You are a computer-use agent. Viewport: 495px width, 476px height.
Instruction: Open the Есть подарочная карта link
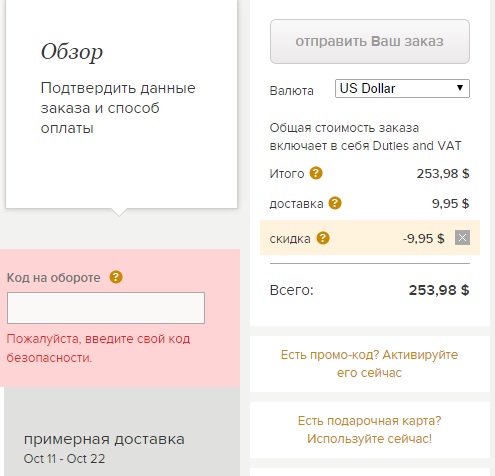pos(369,430)
